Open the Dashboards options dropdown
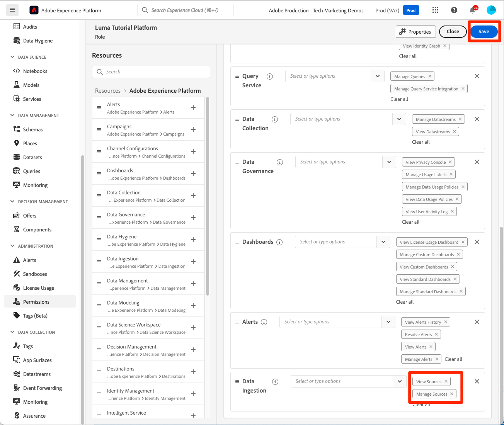 pos(383,242)
